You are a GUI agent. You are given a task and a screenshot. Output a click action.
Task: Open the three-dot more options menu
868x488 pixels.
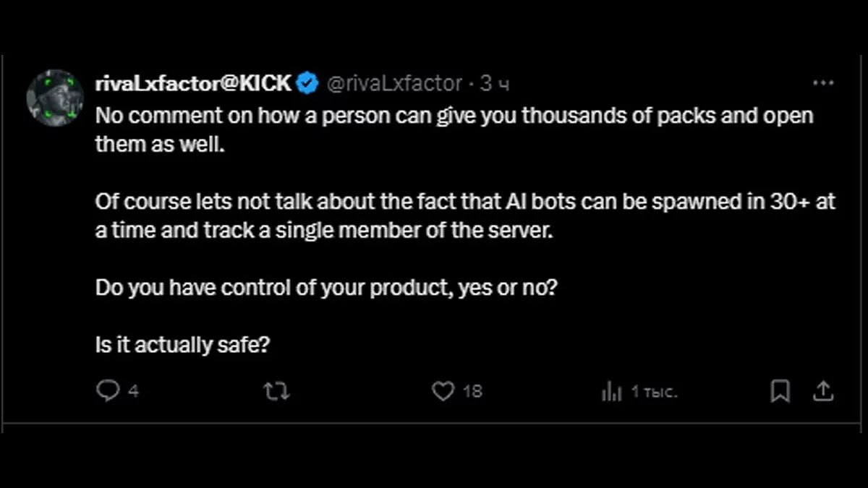pos(823,83)
